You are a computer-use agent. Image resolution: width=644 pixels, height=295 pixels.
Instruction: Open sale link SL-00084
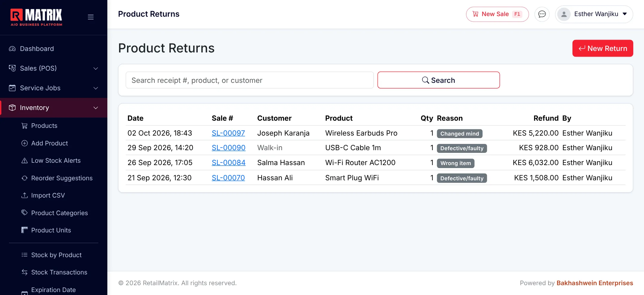(229, 163)
